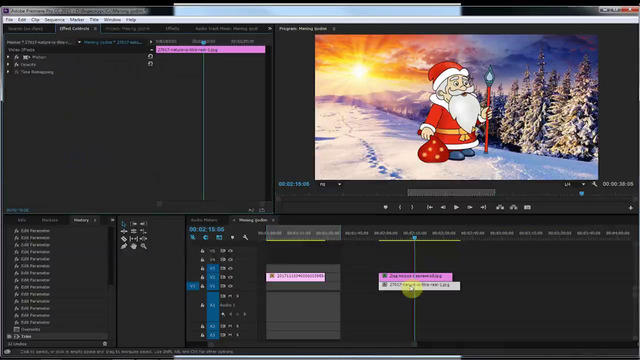640x360 pixels.
Task: Collapse the Video Effects section
Action: pos(151,50)
